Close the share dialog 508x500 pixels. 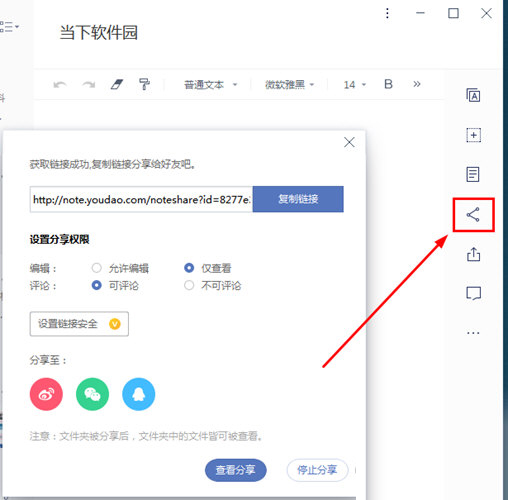(x=349, y=142)
